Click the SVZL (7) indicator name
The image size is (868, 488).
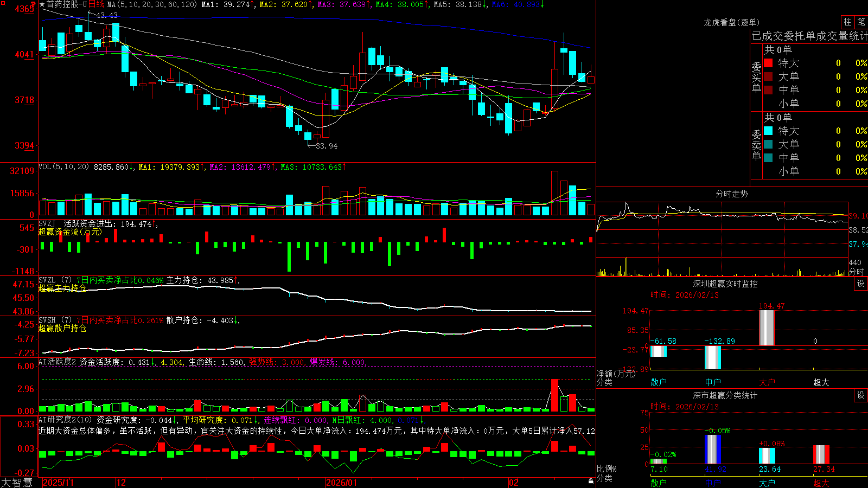(55, 280)
